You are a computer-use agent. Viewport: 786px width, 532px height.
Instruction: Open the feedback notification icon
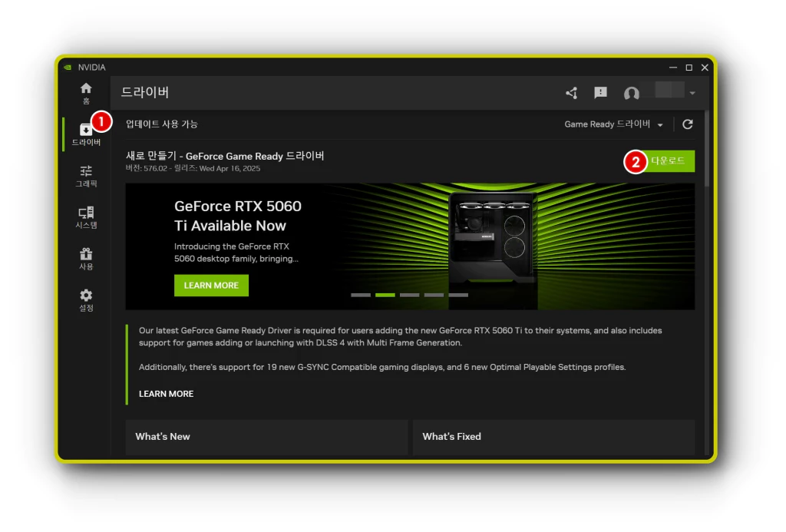600,93
